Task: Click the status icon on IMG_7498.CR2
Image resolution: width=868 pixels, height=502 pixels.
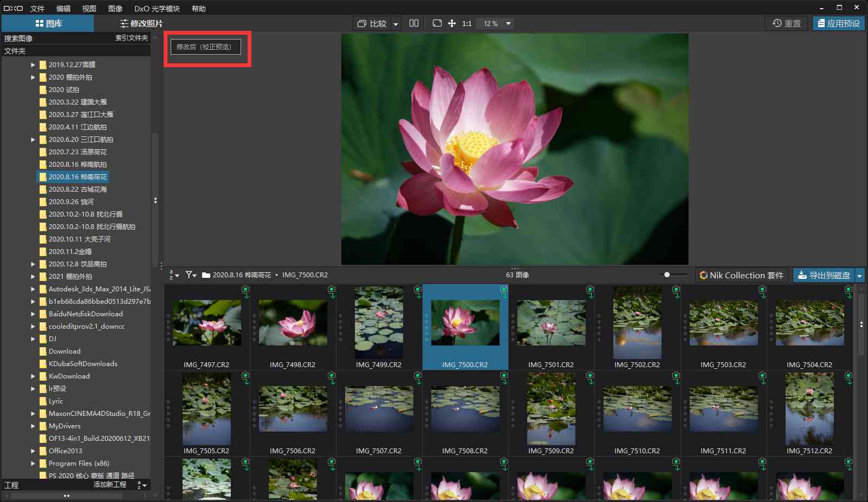Action: coord(332,292)
